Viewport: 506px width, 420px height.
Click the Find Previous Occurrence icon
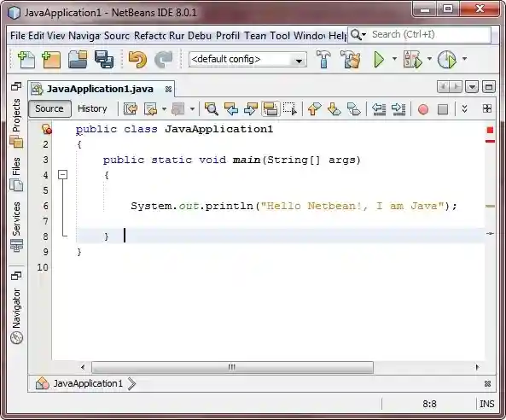pyautogui.click(x=231, y=108)
